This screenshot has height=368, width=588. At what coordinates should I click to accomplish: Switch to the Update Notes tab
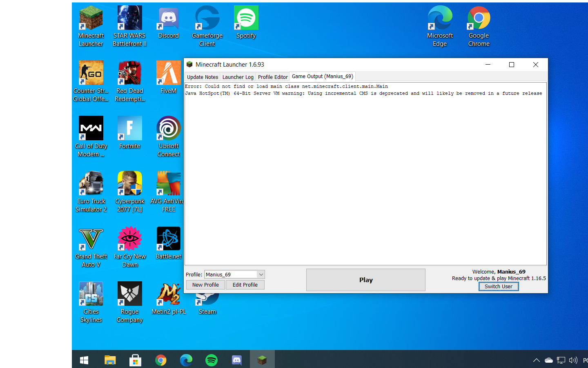pos(203,77)
